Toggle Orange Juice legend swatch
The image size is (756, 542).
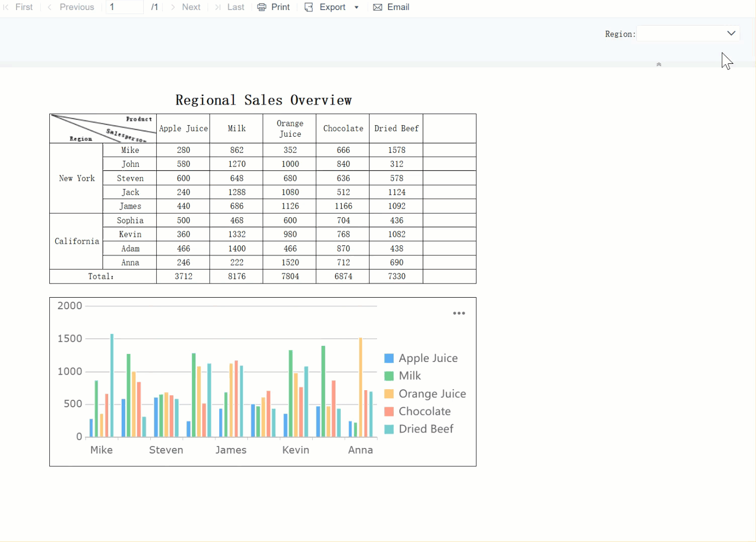click(389, 394)
